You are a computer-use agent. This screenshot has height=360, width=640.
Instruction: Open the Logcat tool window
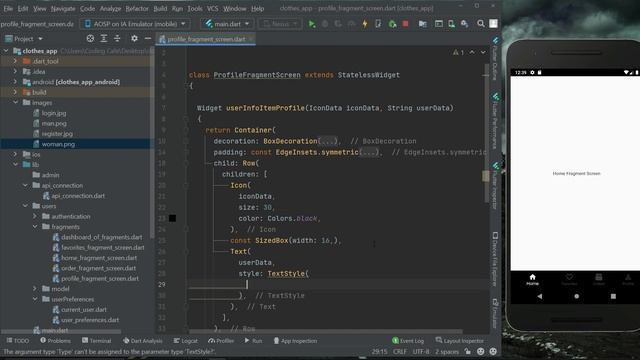click(185, 341)
